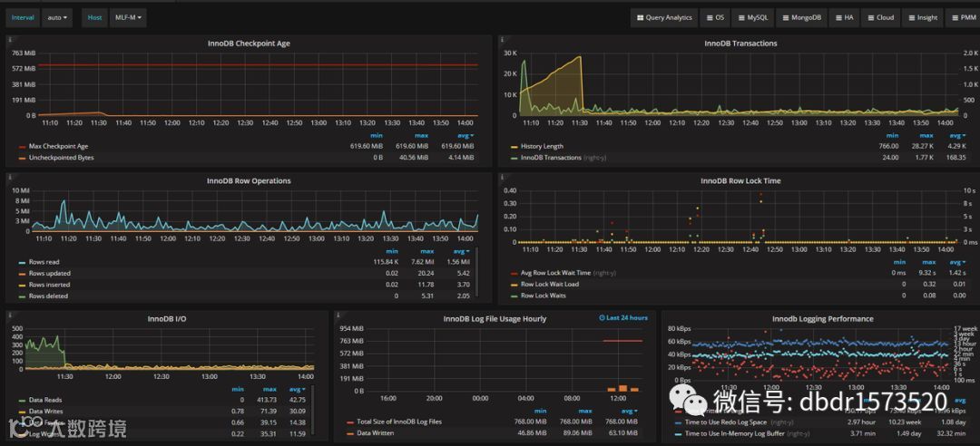
Task: Click the Last 24 hours clock indicator
Action: point(623,318)
